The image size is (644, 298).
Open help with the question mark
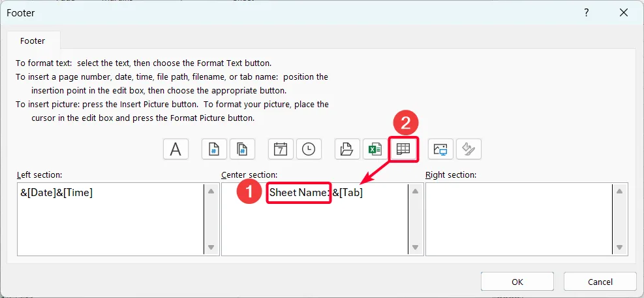click(x=587, y=13)
